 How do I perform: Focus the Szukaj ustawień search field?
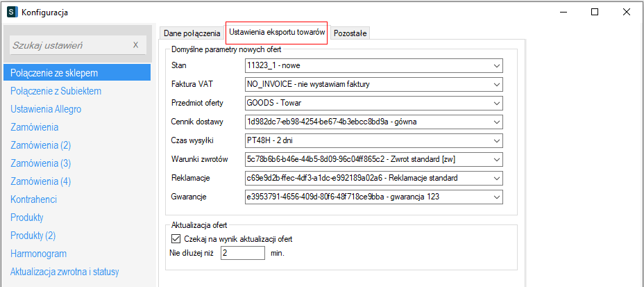point(68,45)
